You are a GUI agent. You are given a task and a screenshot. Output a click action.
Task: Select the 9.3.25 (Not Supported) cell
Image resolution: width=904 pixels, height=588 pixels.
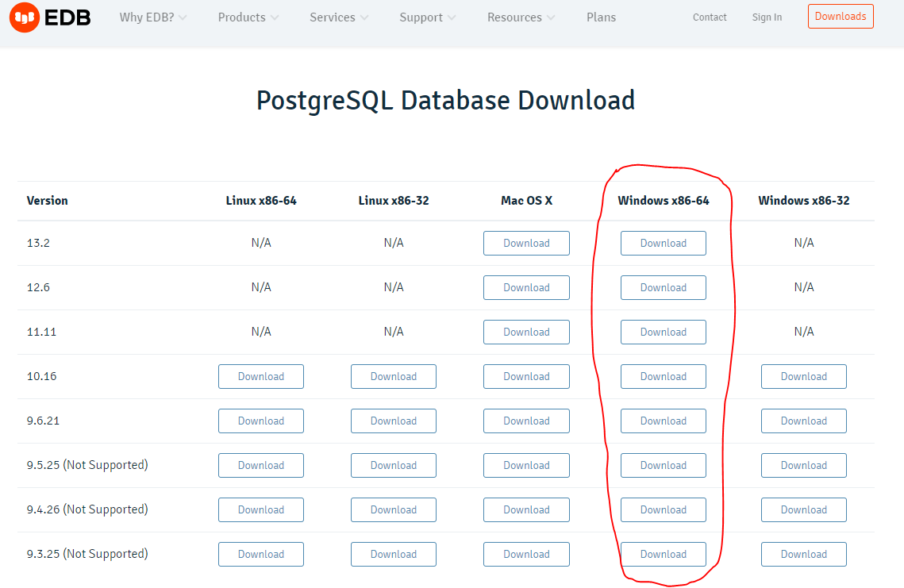click(x=87, y=554)
